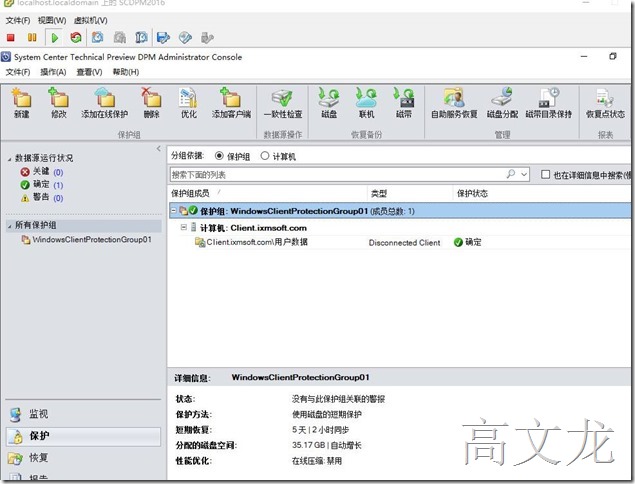
Task: Open the search box dropdown arrow
Action: (x=524, y=174)
